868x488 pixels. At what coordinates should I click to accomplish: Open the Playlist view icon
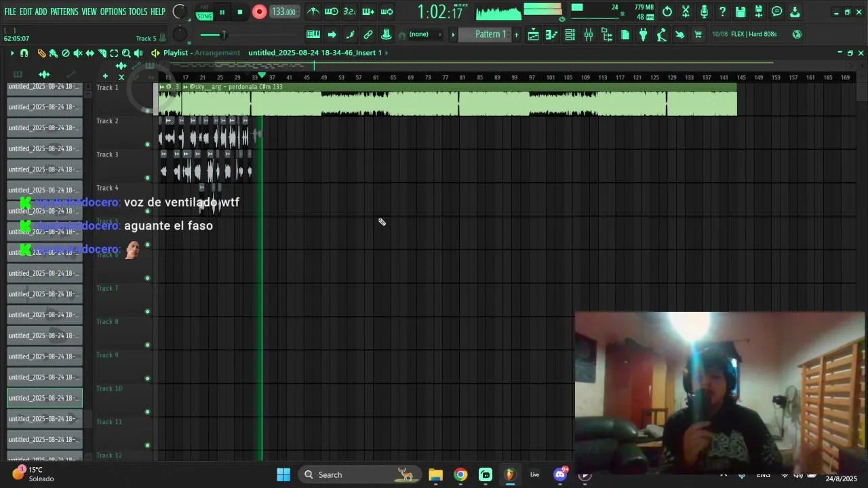pos(534,35)
